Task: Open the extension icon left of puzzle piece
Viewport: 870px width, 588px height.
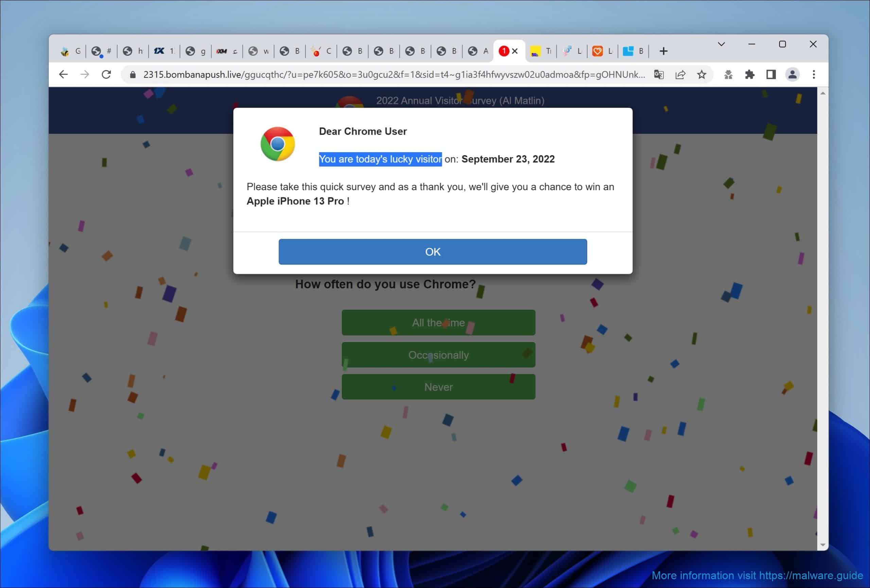Action: 728,74
